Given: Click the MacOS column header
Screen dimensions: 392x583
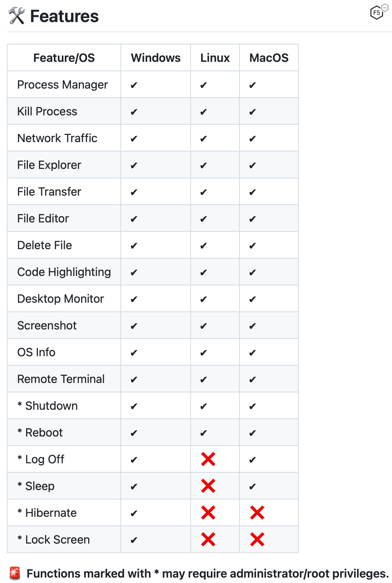Looking at the screenshot, I should click(x=269, y=58).
